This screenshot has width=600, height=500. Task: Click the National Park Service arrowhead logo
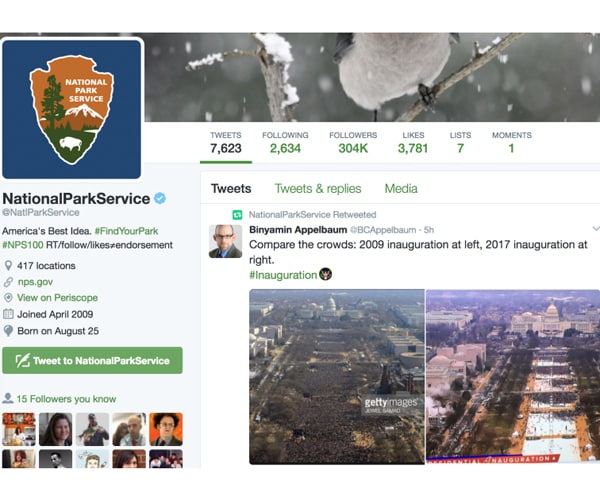pos(72,109)
